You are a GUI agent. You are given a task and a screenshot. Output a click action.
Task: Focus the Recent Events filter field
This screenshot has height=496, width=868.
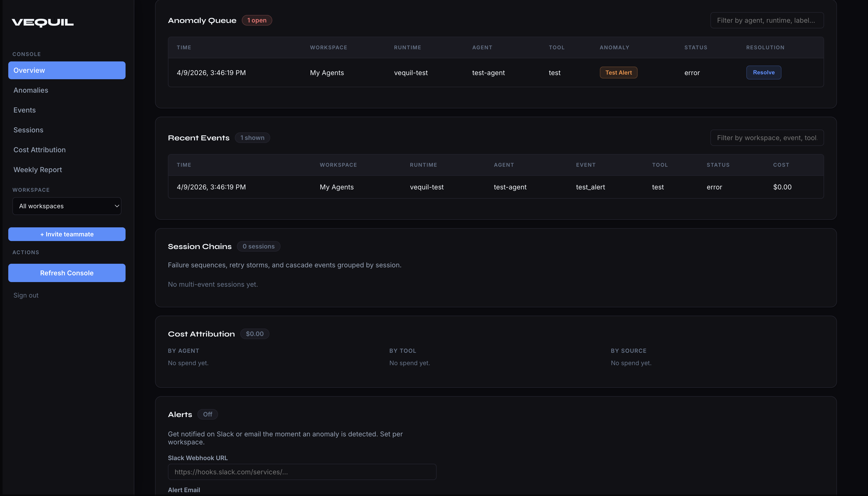[767, 138]
